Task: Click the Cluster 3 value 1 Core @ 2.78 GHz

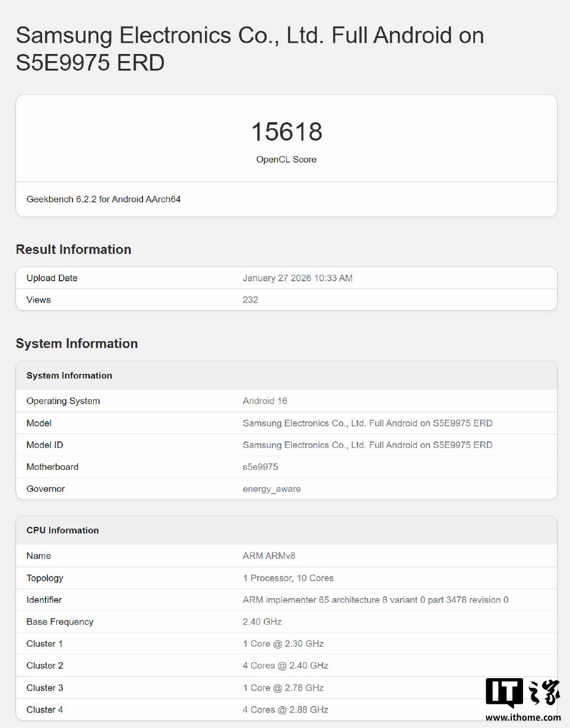Action: (x=283, y=688)
